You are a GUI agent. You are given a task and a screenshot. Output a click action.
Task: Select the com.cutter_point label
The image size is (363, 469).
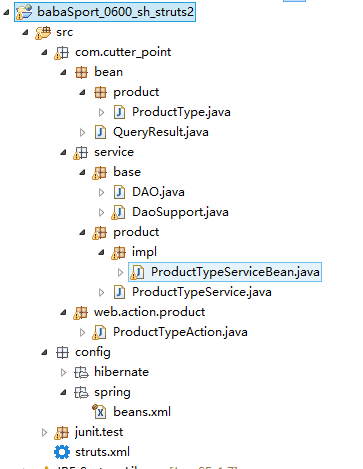click(x=123, y=53)
